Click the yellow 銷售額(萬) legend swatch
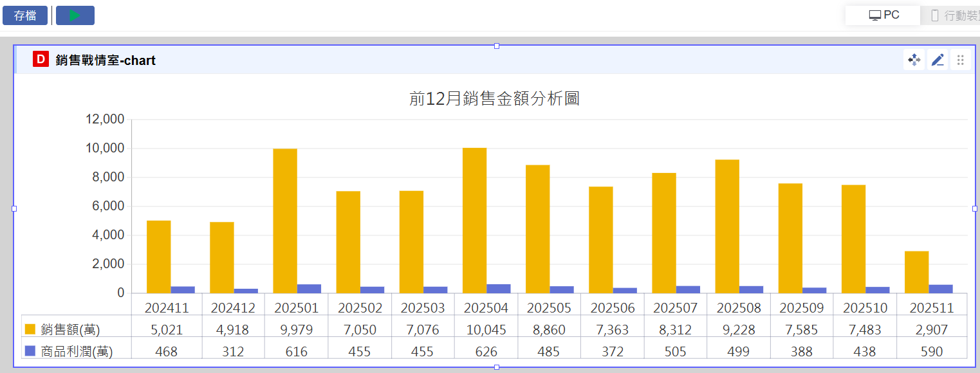The height and width of the screenshot is (373, 980). 30,329
